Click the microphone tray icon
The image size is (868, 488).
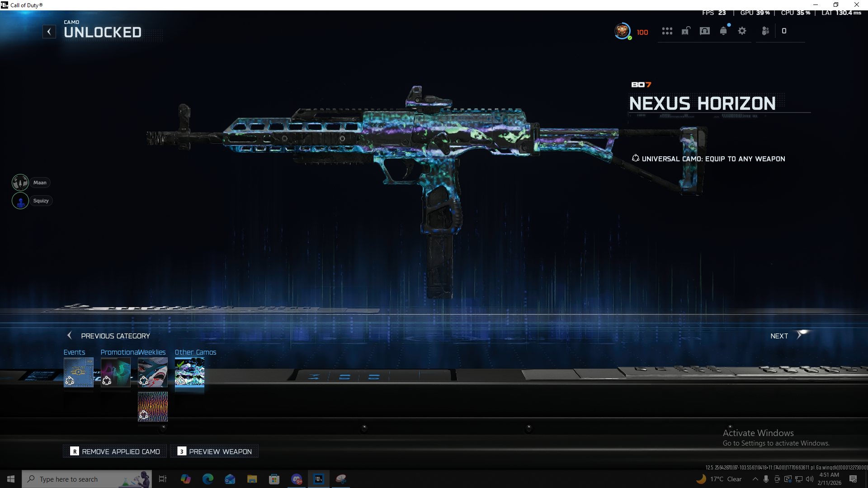[x=766, y=479]
